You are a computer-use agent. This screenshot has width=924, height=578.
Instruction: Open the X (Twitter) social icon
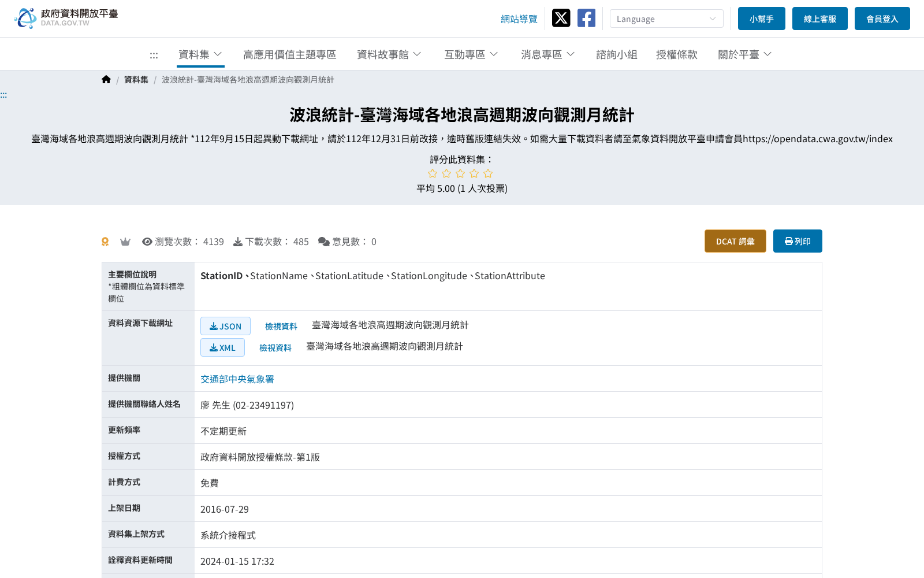pyautogui.click(x=561, y=18)
